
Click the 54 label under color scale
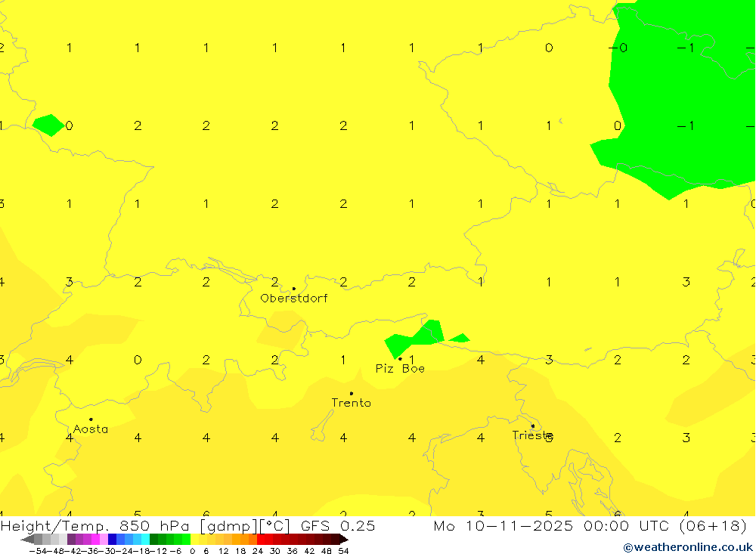343,551
